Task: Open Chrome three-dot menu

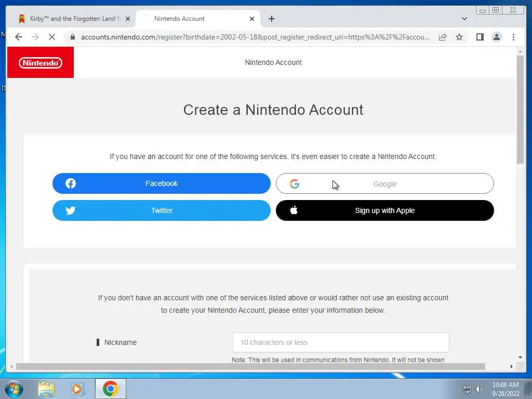Action: (x=514, y=37)
